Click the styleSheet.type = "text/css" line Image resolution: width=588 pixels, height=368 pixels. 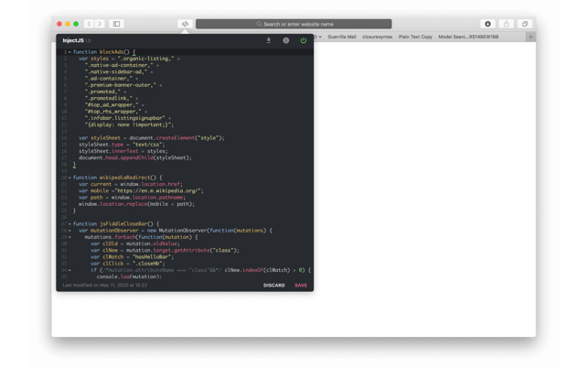122,145
